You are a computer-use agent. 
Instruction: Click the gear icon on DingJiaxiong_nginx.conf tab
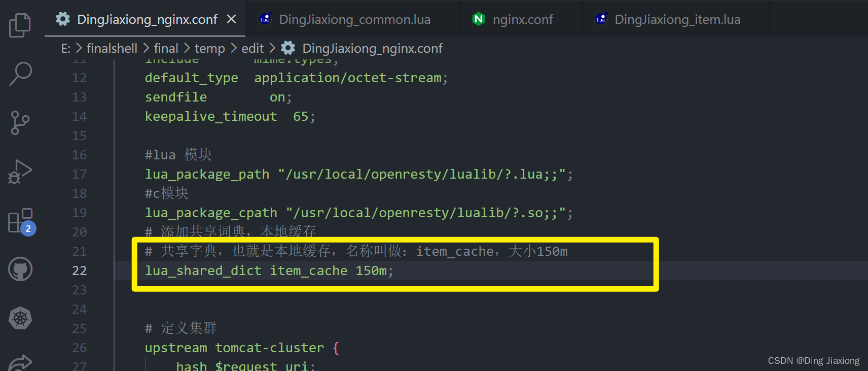coord(63,19)
